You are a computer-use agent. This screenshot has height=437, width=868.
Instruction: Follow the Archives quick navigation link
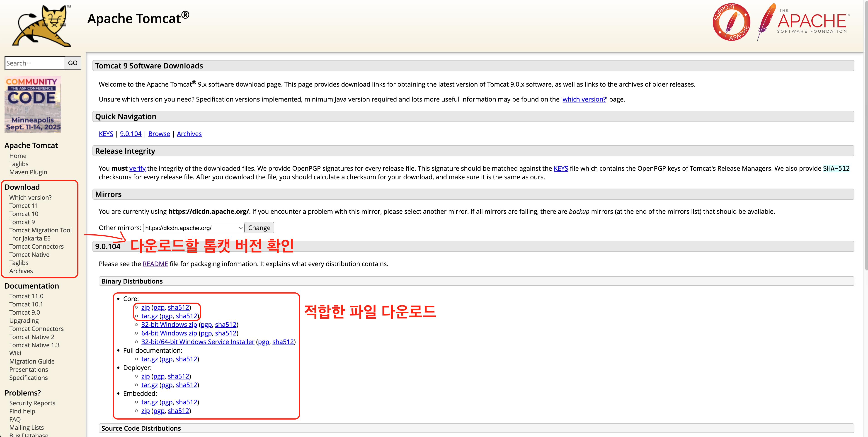[x=189, y=134]
